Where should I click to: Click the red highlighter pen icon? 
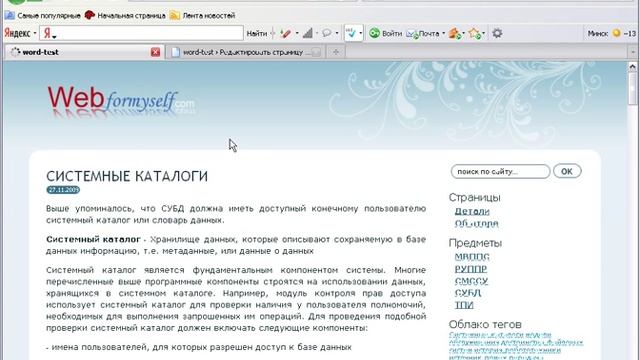(286, 33)
